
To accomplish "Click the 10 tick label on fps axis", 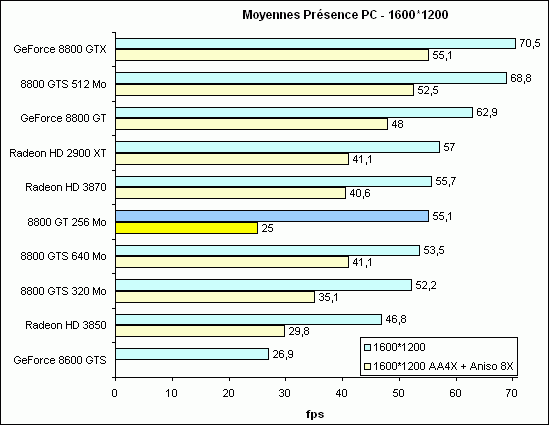I will tap(172, 393).
